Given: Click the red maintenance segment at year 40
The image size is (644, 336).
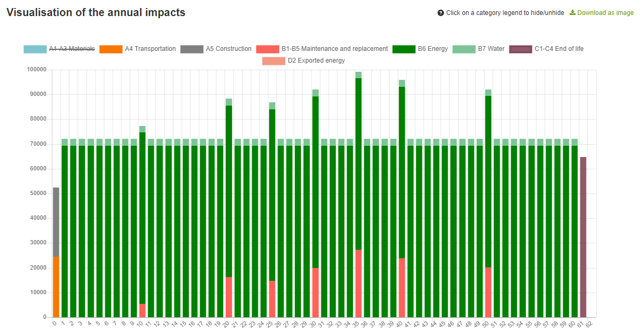Looking at the screenshot, I should (402, 288).
